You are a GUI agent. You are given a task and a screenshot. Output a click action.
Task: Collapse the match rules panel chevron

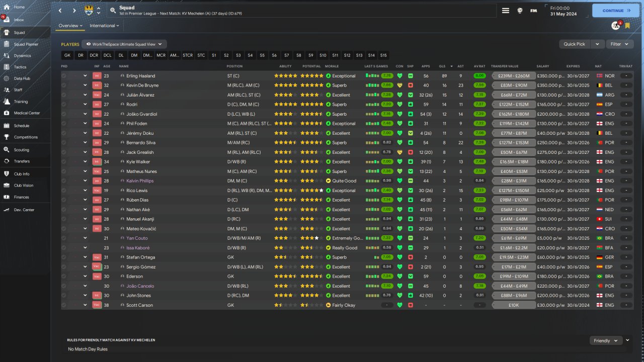(x=627, y=340)
